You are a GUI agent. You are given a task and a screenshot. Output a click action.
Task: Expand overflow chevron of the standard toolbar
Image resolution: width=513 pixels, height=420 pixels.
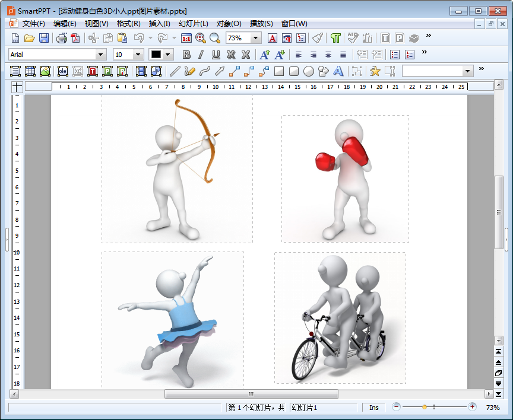(x=428, y=36)
